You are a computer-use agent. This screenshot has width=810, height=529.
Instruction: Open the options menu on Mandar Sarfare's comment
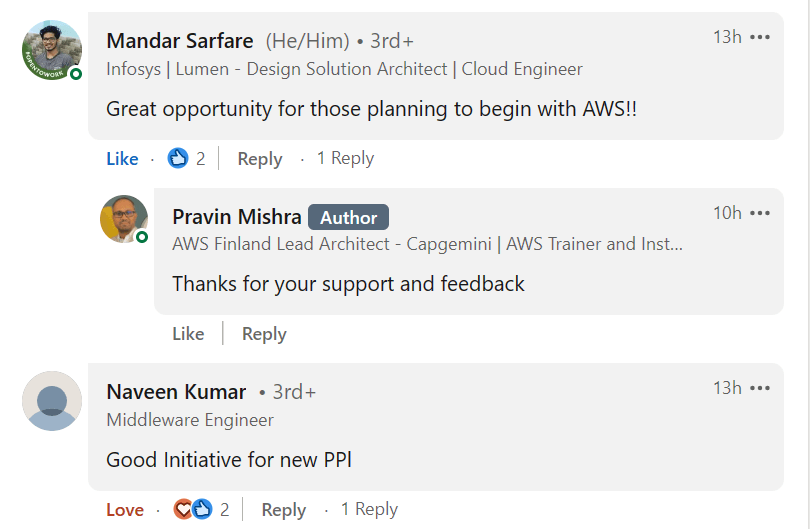(x=760, y=38)
